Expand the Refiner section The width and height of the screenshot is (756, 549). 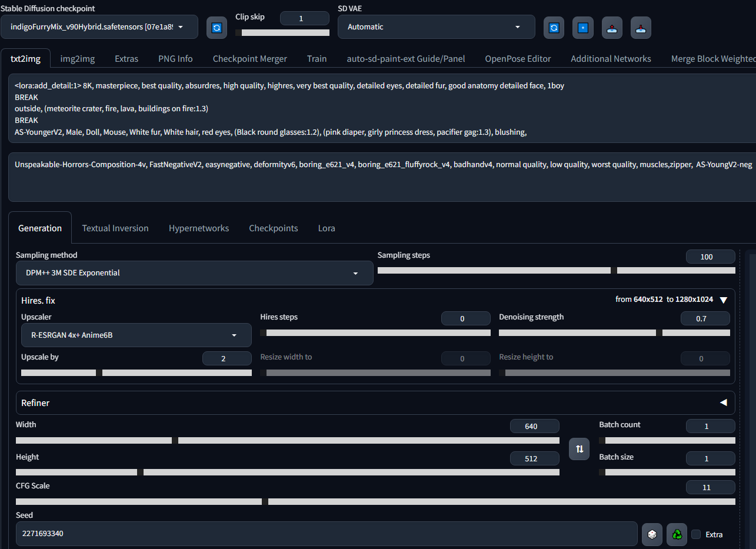click(x=724, y=403)
